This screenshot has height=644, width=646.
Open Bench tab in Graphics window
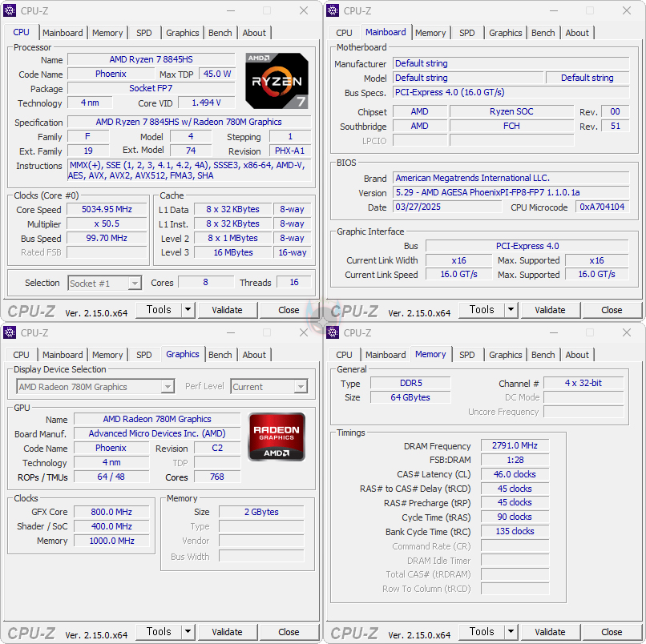click(220, 355)
